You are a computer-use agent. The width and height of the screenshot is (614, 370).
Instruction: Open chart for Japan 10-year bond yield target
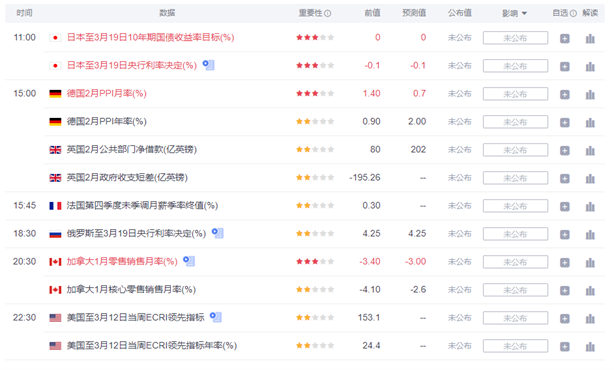[x=590, y=38]
